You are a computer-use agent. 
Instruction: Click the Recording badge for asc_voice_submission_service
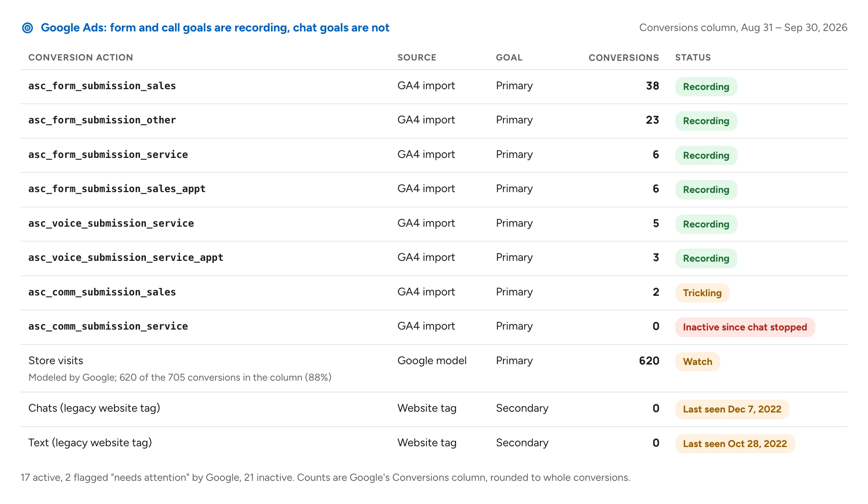point(706,224)
